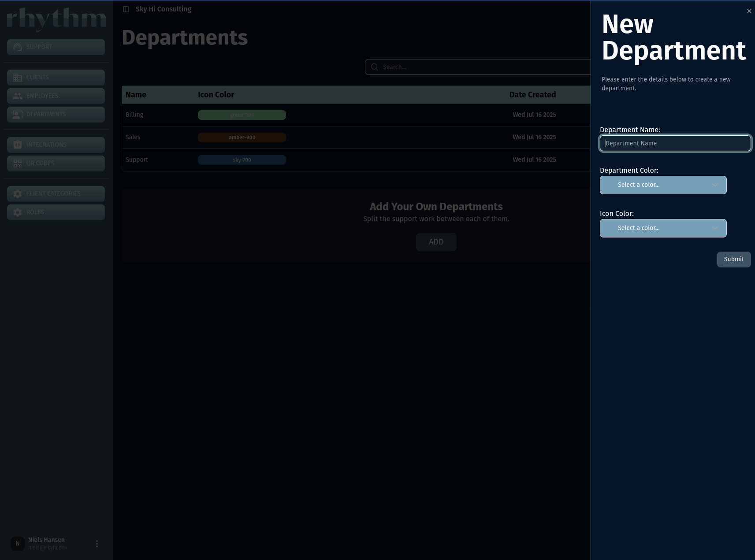The image size is (755, 560).
Task: Select the Roles gear icon
Action: [x=18, y=212]
